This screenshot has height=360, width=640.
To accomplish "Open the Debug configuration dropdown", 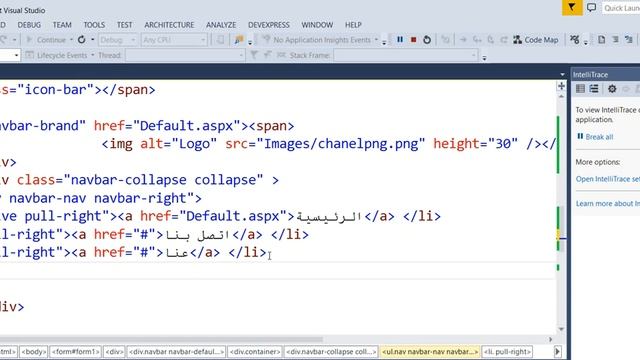I will point(118,40).
